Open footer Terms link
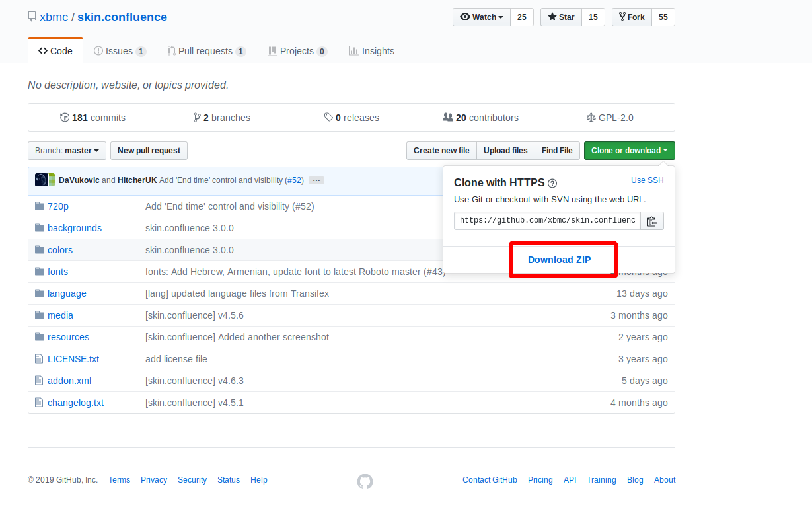The image size is (812, 507). point(119,480)
